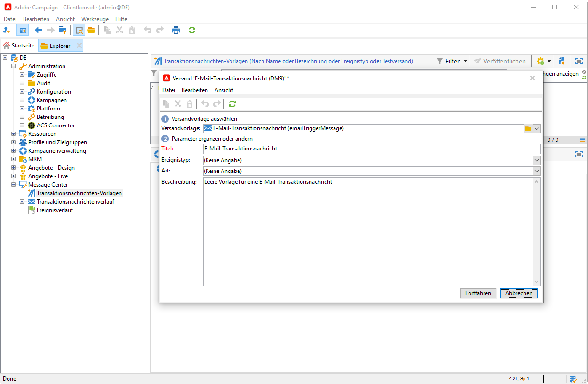588x384 pixels.
Task: Expand the Transaktionsnachrichtenverlauf node
Action: [22, 202]
